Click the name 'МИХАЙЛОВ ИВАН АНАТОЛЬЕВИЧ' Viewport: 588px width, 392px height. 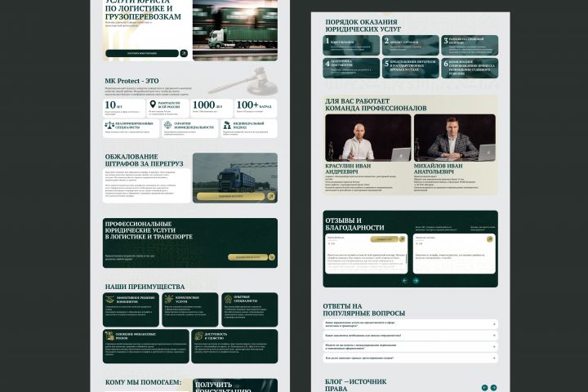[438, 169]
